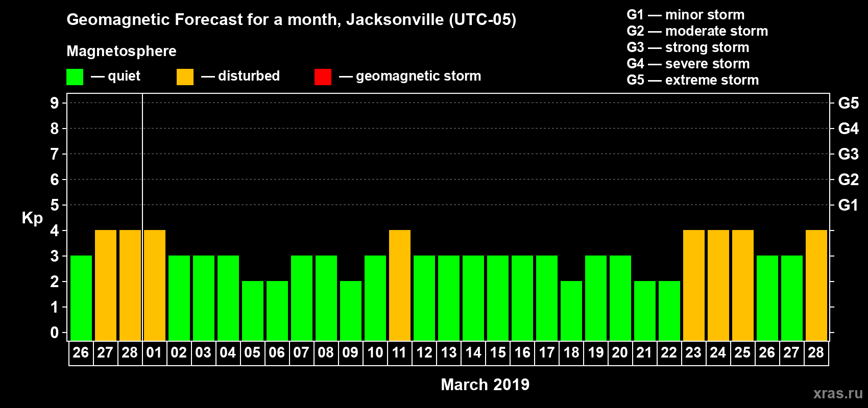Click date cell 08 on the axis

(x=326, y=353)
